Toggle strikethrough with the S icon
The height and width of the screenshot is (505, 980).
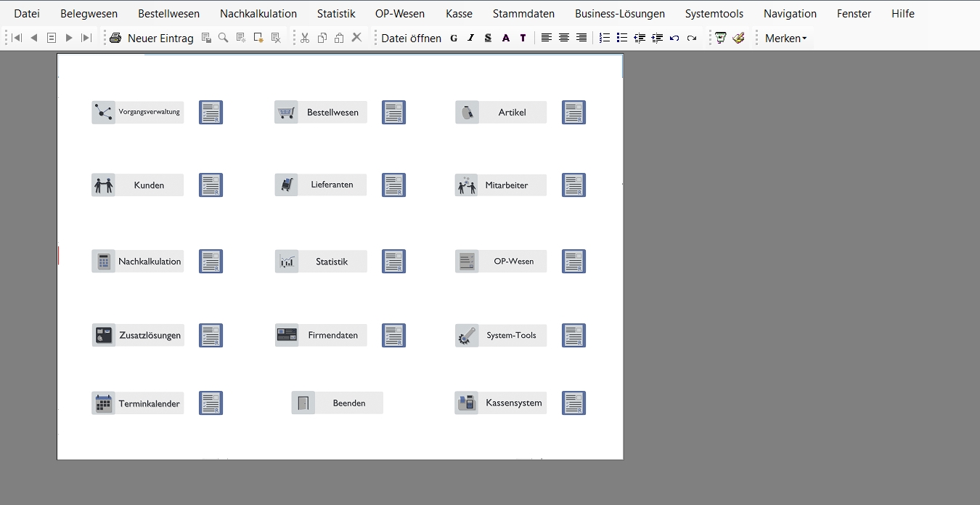(x=489, y=38)
